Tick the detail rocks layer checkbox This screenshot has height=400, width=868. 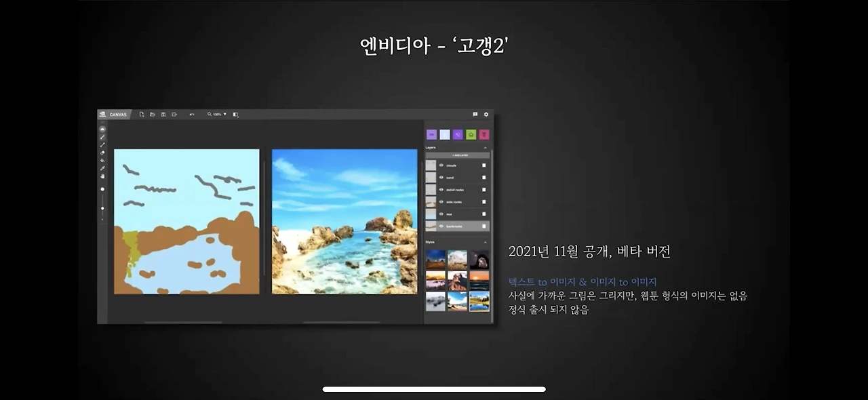484,190
